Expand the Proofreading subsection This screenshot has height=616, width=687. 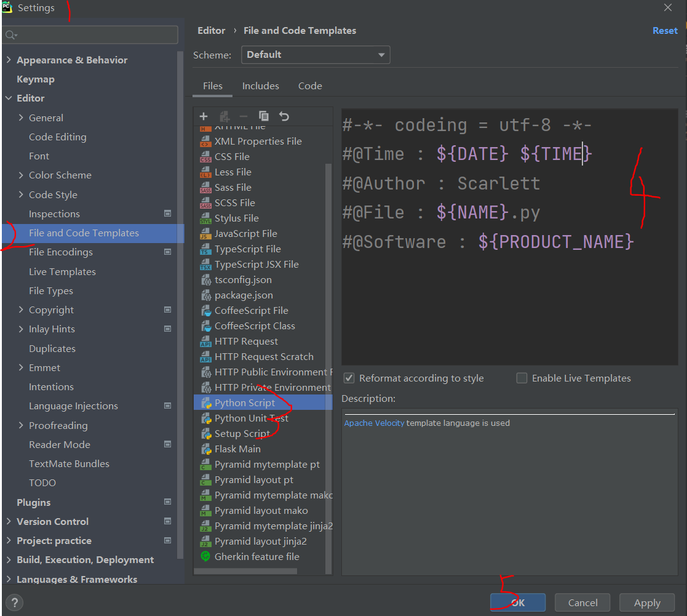(20, 425)
